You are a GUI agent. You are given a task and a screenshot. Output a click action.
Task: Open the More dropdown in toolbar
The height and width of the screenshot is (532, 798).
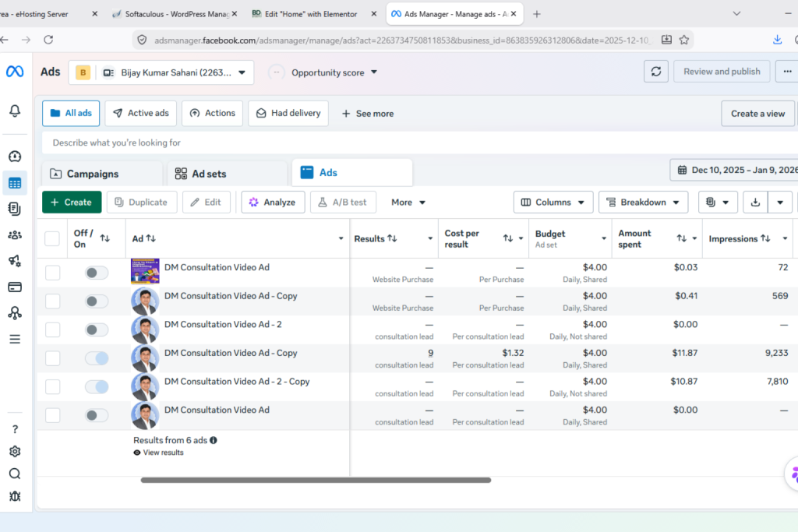(x=408, y=203)
